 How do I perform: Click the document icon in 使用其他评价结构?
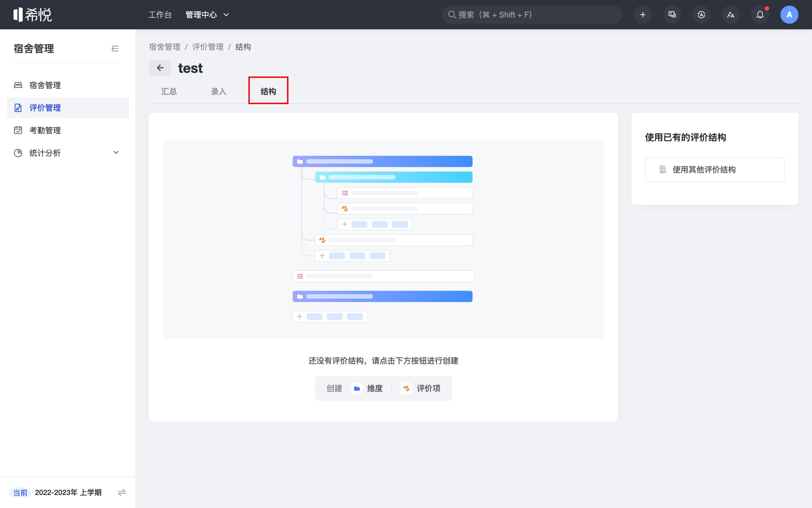pos(662,170)
